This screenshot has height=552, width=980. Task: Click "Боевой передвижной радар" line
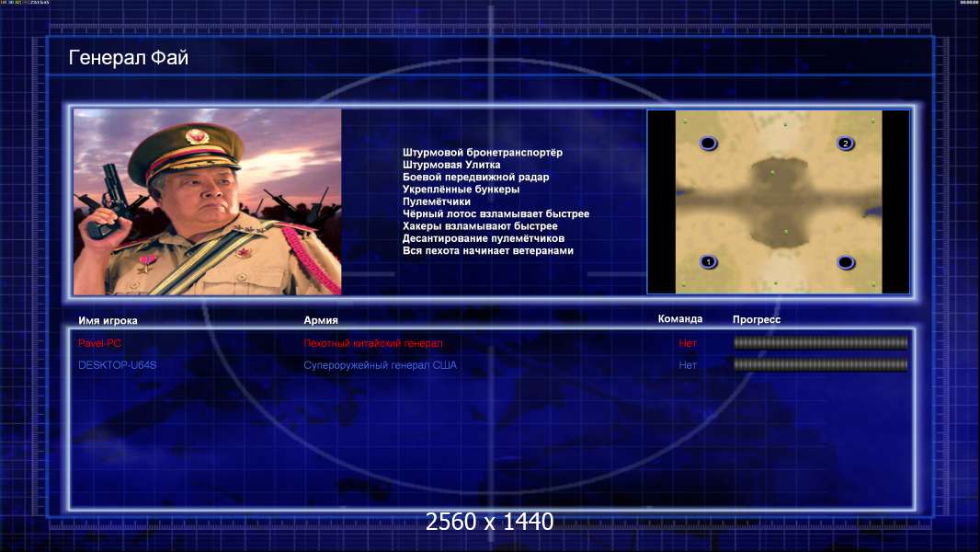(475, 177)
